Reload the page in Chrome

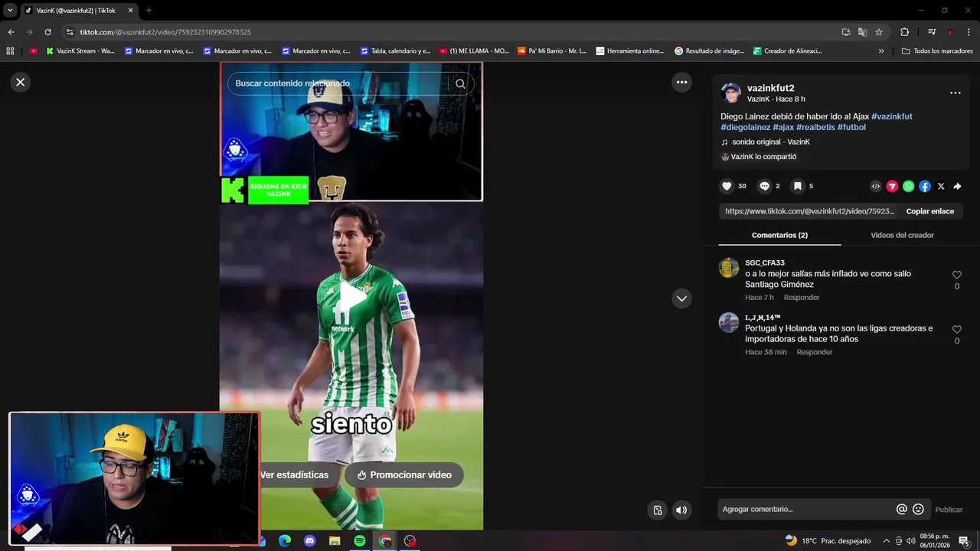[47, 32]
